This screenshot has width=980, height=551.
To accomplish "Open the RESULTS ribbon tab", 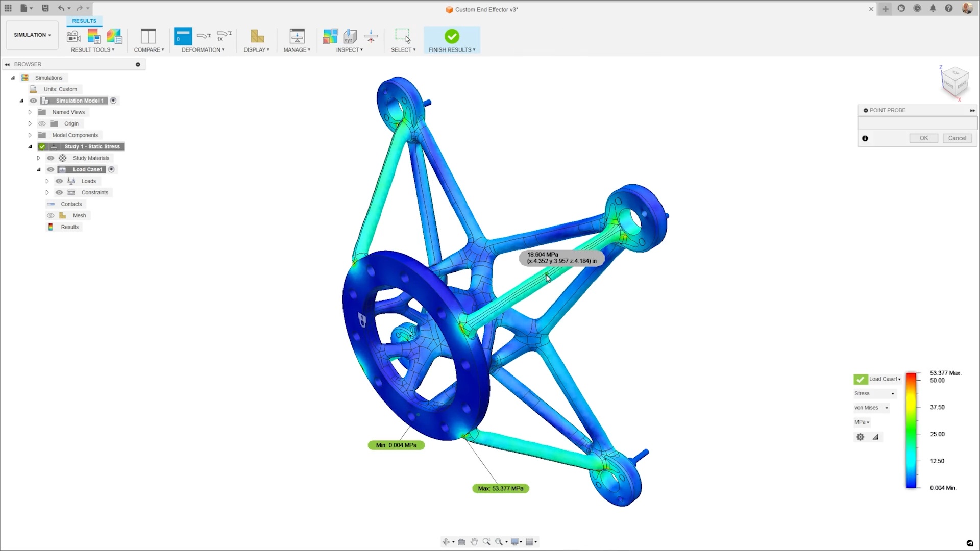I will 84,21.
